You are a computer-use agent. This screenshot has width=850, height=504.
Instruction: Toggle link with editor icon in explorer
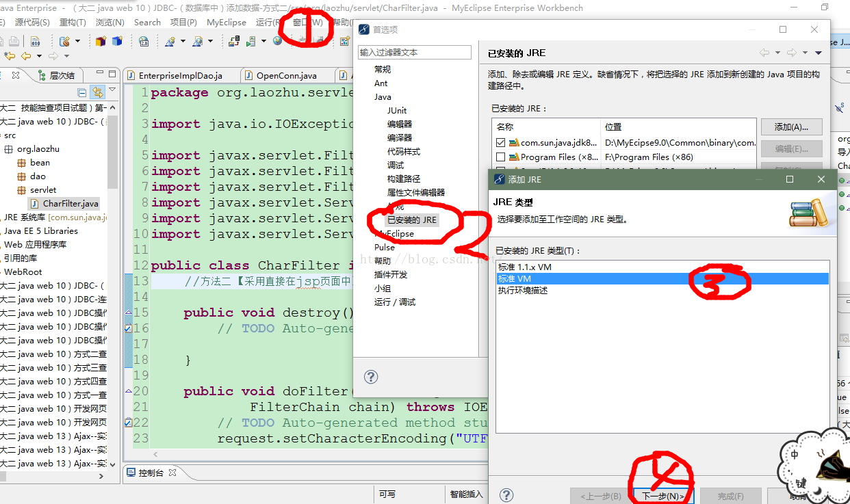click(x=97, y=92)
